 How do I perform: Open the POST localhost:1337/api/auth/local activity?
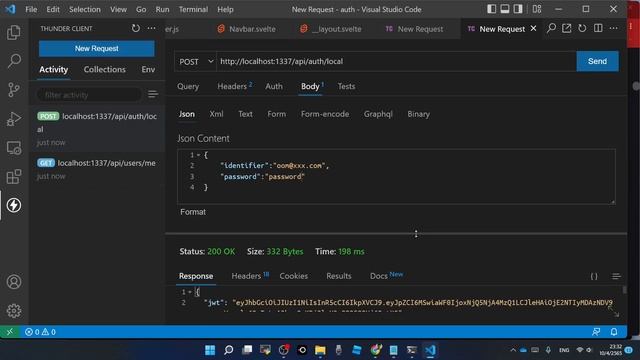click(97, 129)
